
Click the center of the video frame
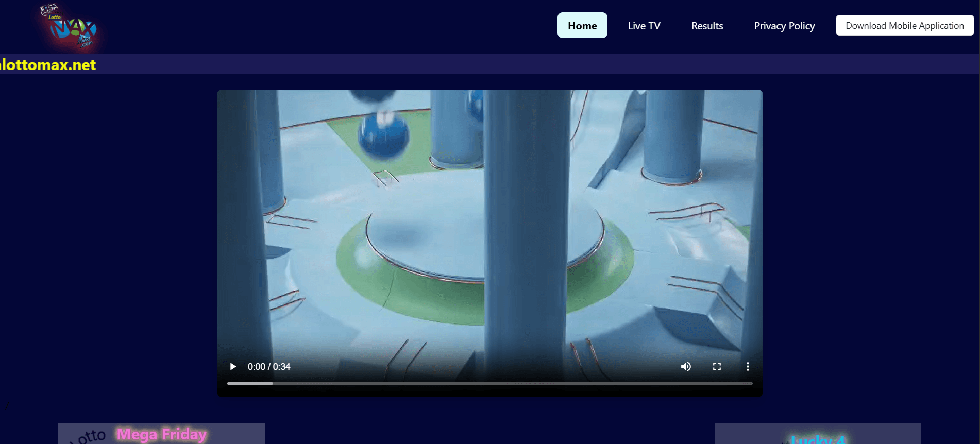click(489, 227)
